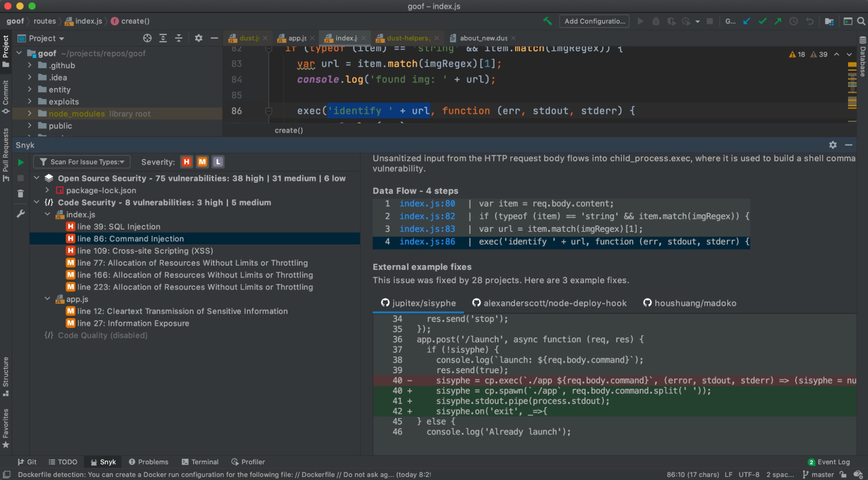Viewport: 868px width, 480px height.
Task: Open Search Everywhere magnifier icon
Action: pos(861,21)
